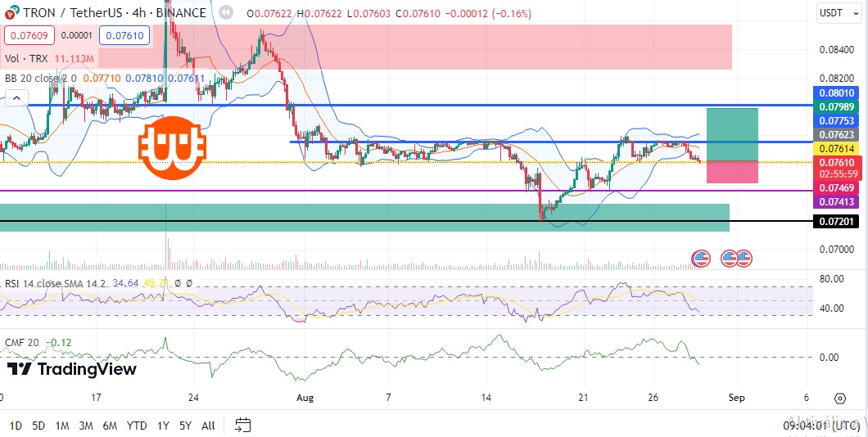Select the All time range
The width and height of the screenshot is (868, 437).
[208, 426]
